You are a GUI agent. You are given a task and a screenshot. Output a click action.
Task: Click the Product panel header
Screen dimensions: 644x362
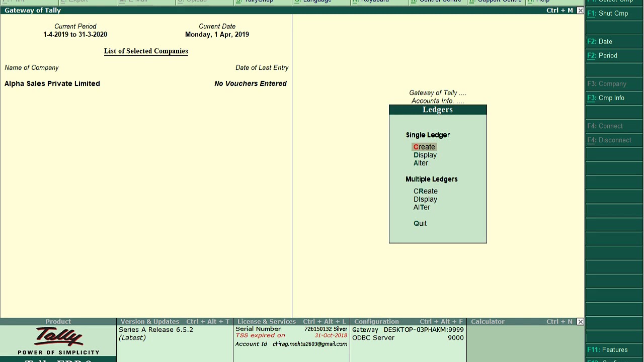(x=58, y=322)
